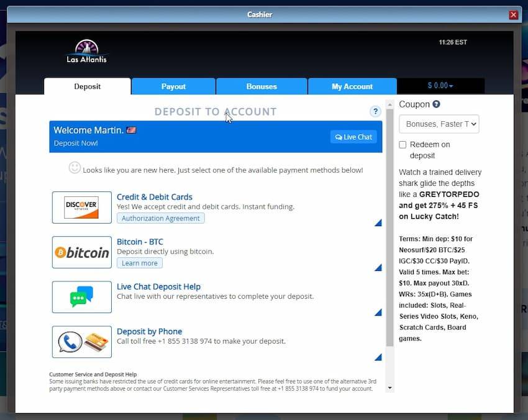Viewport: 528px width, 420px height.
Task: Click the Discover card payment icon
Action: [x=81, y=208]
